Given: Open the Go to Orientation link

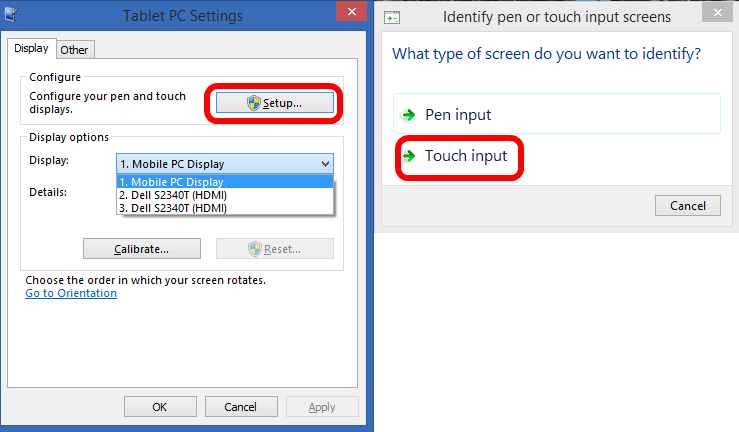Looking at the screenshot, I should pyautogui.click(x=71, y=293).
